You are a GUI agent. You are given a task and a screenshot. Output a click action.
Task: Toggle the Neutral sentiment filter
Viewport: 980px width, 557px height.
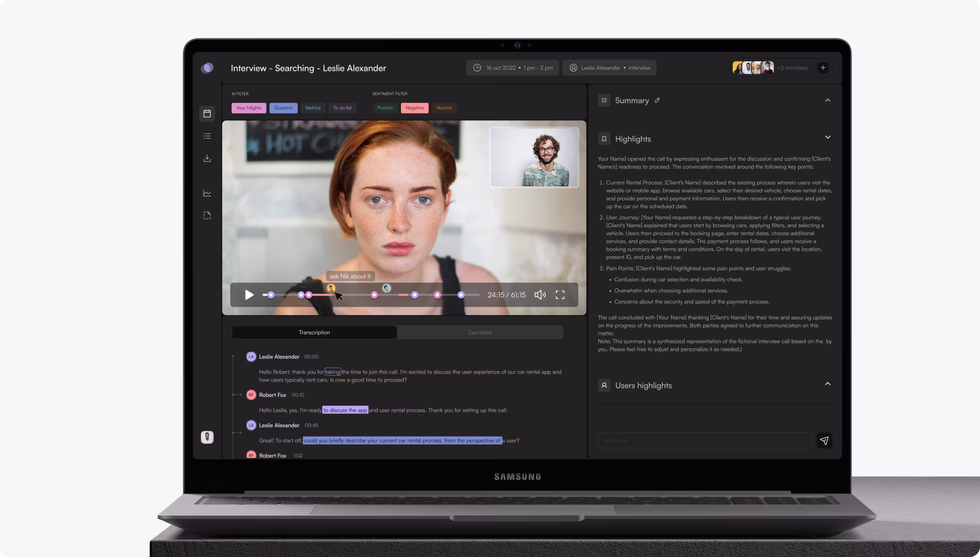tap(444, 108)
